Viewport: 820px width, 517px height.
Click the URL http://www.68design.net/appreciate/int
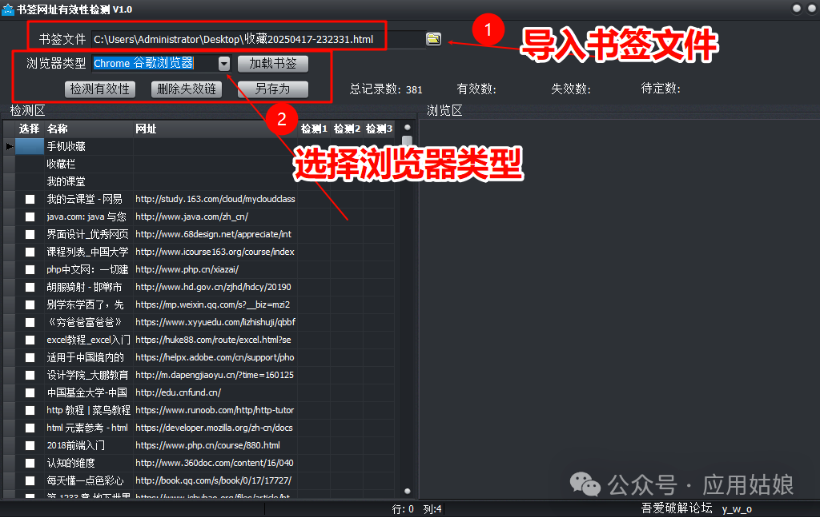click(x=213, y=234)
